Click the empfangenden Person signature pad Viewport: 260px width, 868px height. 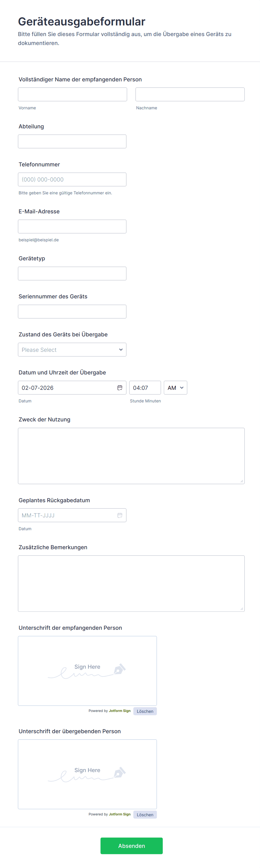pyautogui.click(x=87, y=671)
